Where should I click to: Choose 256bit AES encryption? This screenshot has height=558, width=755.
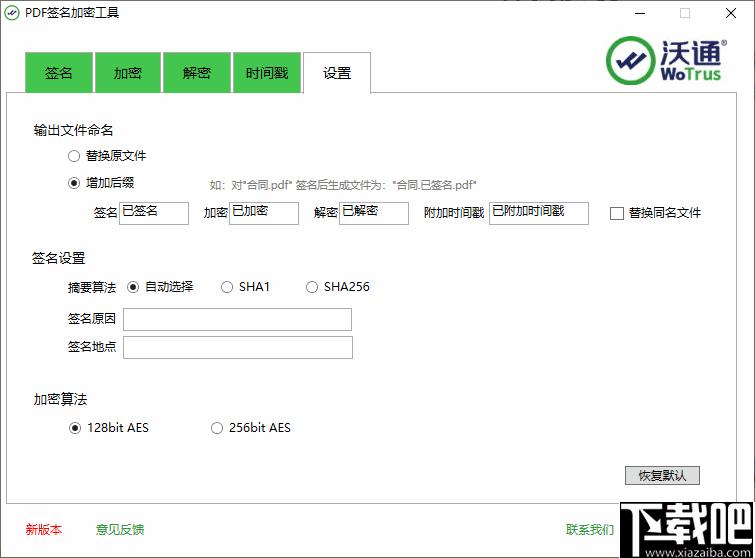point(217,428)
